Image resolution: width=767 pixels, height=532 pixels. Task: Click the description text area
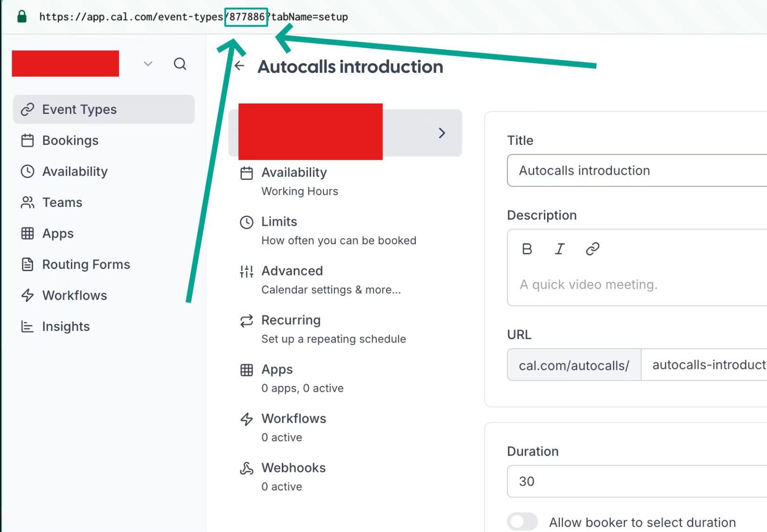pos(637,285)
